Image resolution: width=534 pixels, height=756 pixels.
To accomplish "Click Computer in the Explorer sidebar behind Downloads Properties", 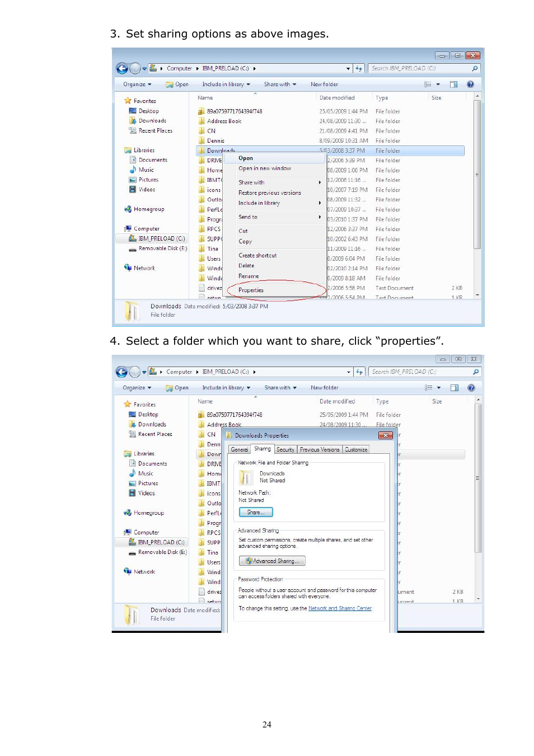I will [142, 533].
